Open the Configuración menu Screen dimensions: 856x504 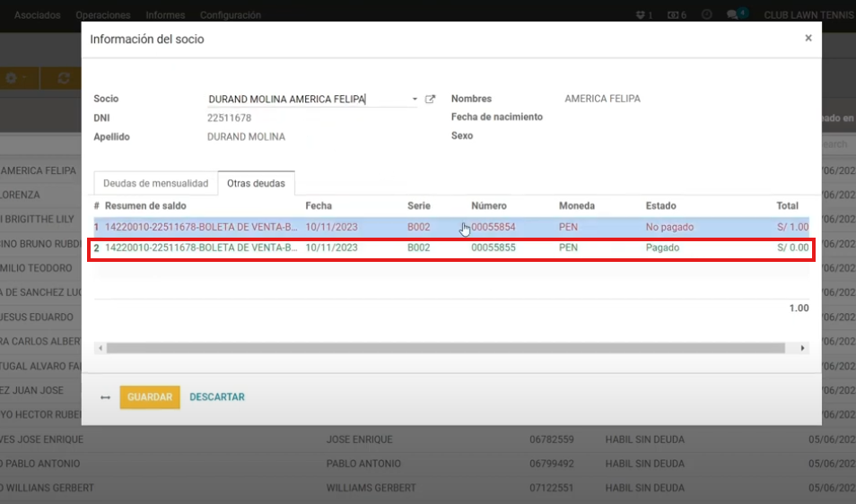point(231,15)
